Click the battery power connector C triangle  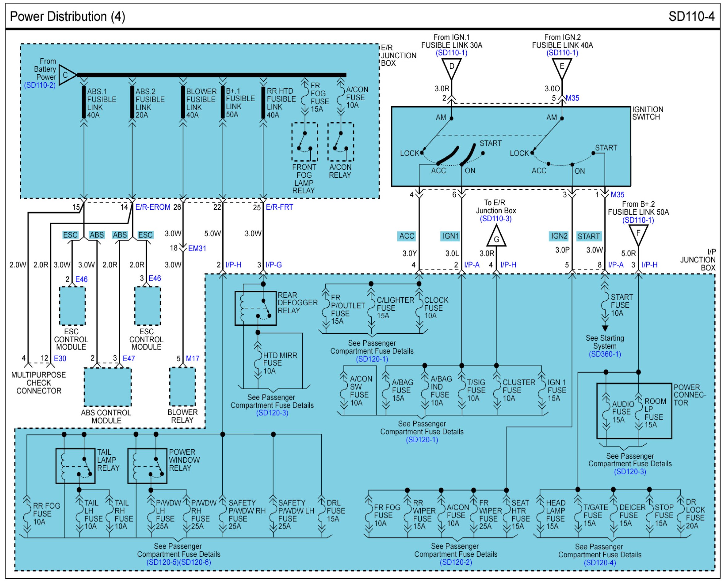[x=66, y=75]
